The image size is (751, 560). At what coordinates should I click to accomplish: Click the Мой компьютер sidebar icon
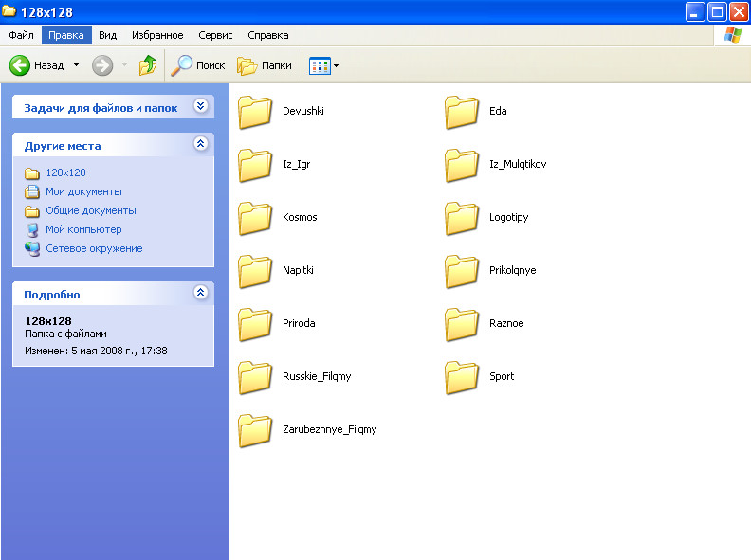click(32, 230)
